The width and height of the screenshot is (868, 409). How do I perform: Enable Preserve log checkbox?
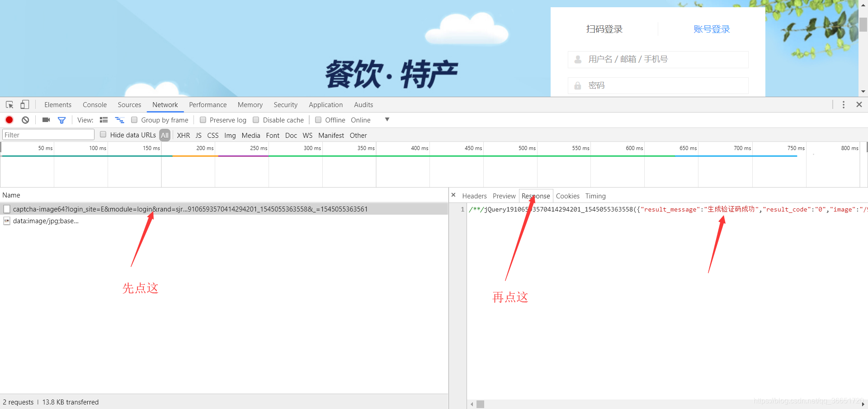click(203, 120)
